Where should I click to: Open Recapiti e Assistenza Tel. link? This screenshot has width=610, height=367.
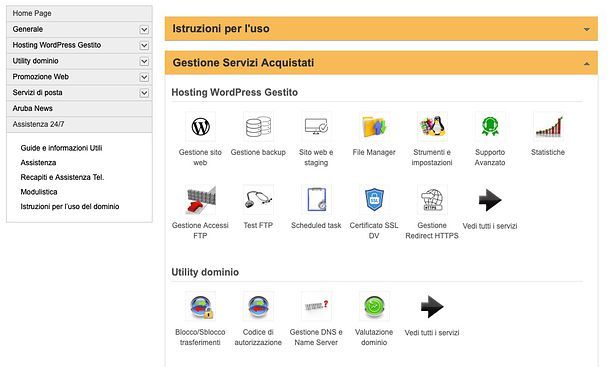(62, 177)
